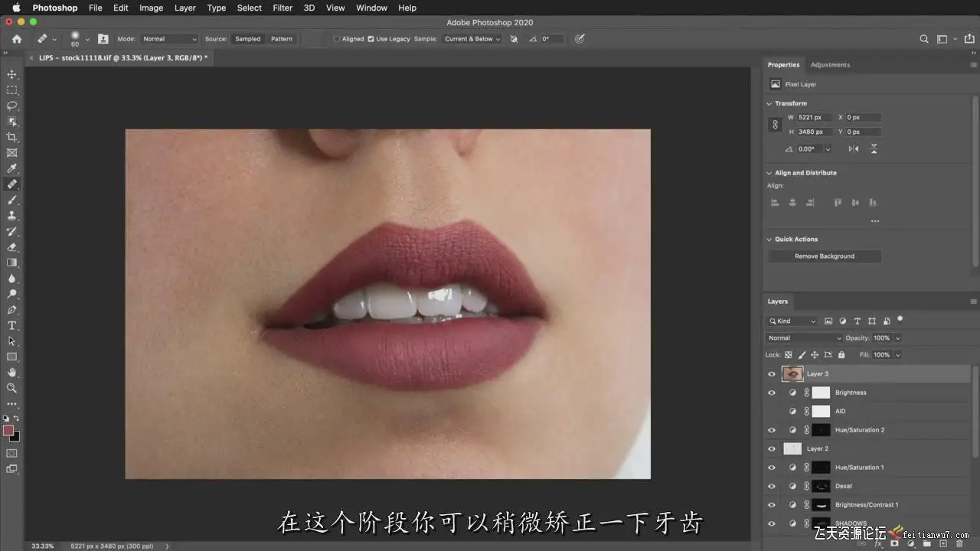Open the Opacity slider dropdown arrow
The height and width of the screenshot is (551, 980).
pyautogui.click(x=898, y=338)
